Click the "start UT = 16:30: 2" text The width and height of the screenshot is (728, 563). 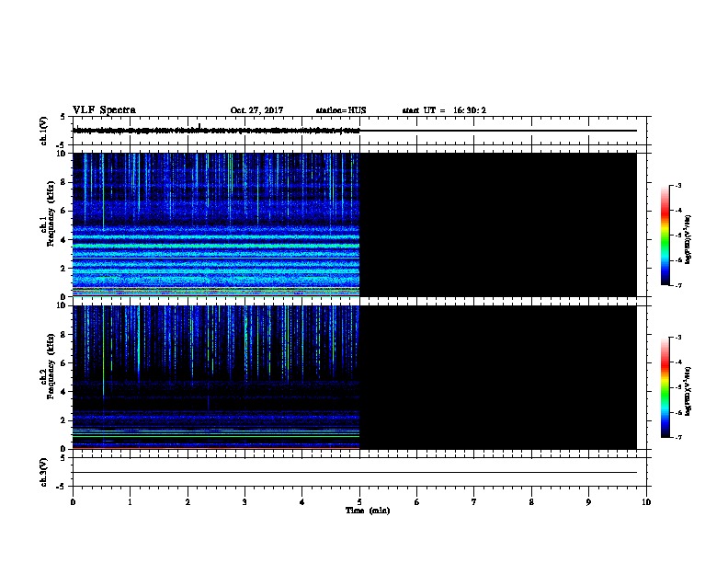click(x=444, y=110)
